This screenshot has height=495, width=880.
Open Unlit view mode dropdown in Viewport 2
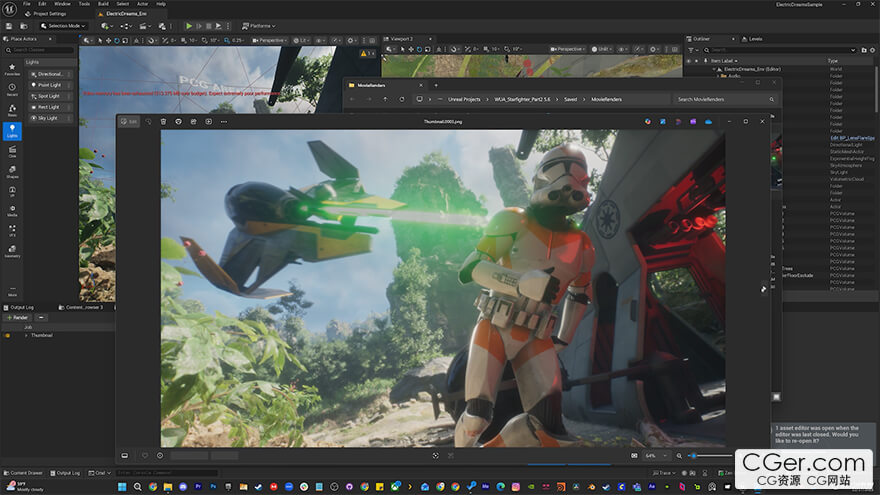tap(602, 49)
